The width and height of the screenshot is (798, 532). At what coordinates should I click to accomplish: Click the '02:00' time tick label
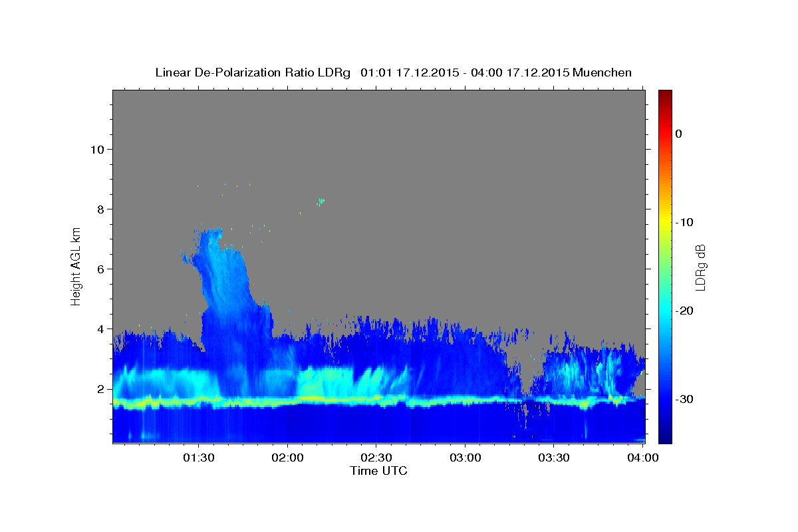tap(287, 458)
